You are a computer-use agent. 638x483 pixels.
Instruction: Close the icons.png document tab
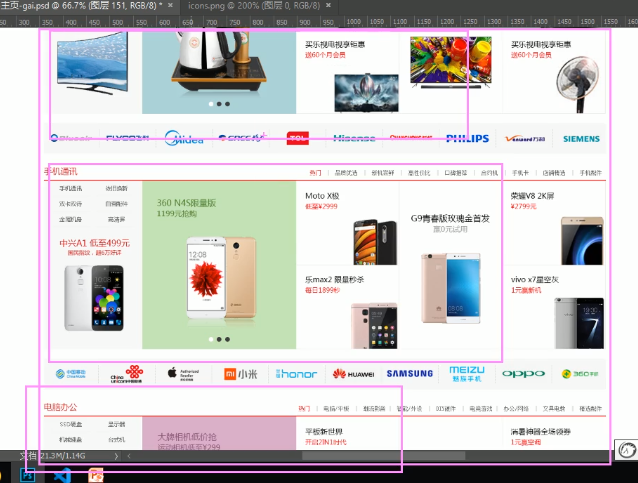click(328, 5)
